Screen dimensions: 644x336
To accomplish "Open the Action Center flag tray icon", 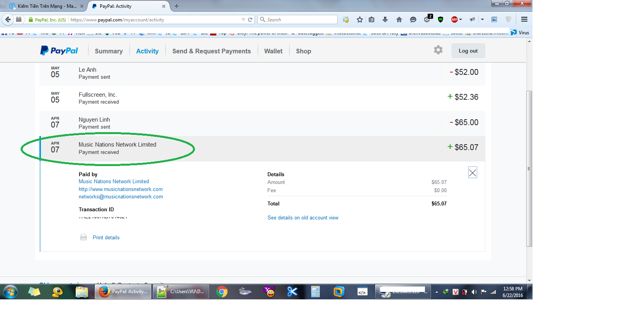I will click(x=483, y=292).
